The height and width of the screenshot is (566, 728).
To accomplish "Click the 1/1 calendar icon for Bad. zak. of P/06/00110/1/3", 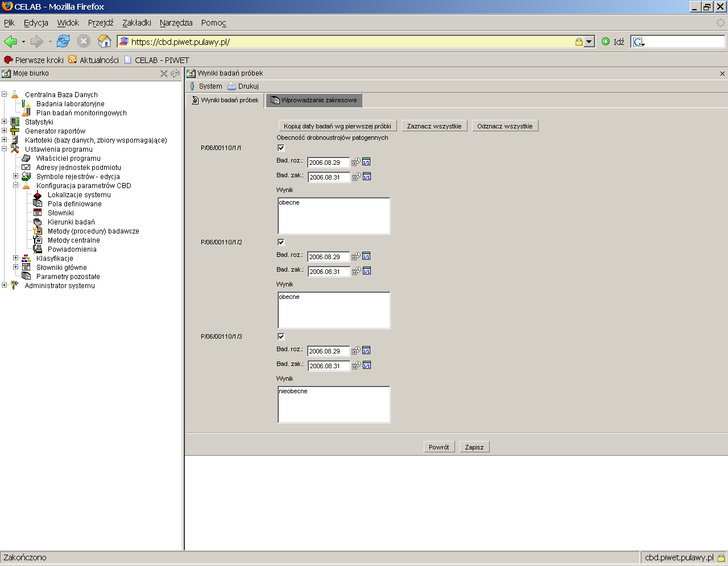I will click(367, 365).
